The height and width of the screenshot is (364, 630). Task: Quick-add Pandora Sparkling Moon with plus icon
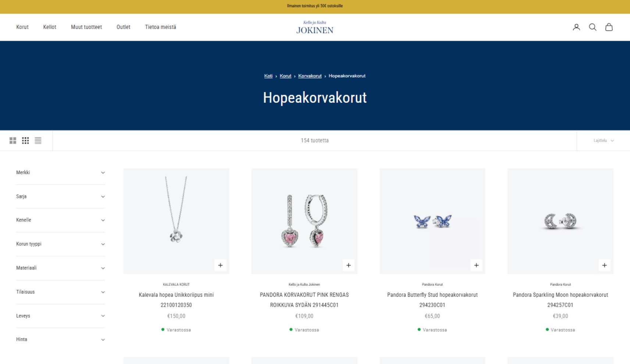(604, 265)
